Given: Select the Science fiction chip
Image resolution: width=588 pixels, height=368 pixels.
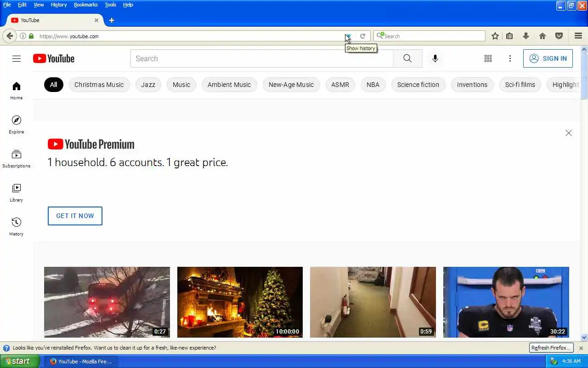Looking at the screenshot, I should tap(418, 85).
